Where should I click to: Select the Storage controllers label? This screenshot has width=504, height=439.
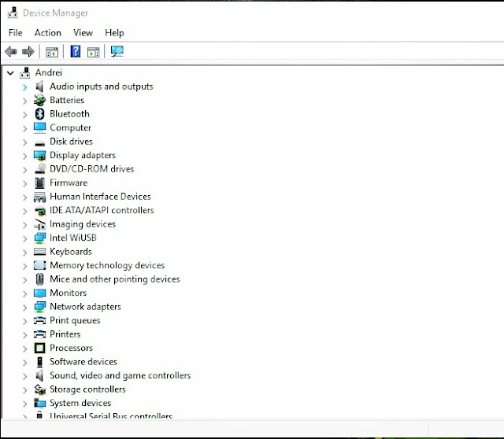pos(87,389)
